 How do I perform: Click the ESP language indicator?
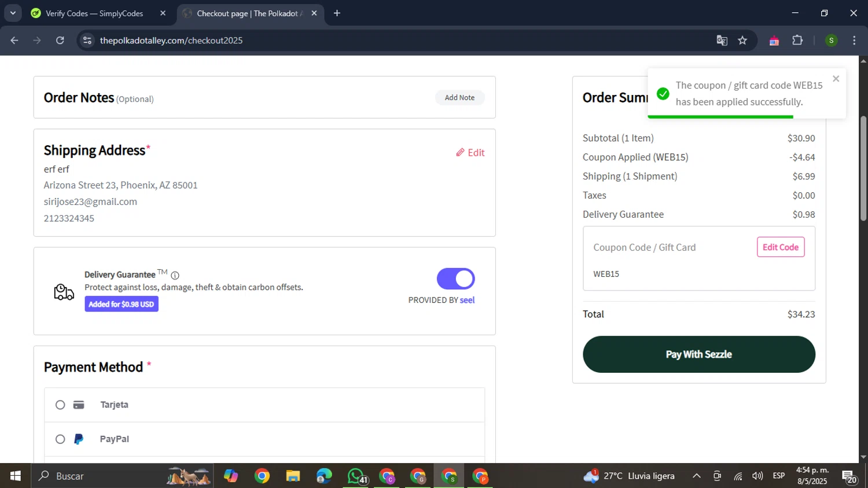point(779,476)
